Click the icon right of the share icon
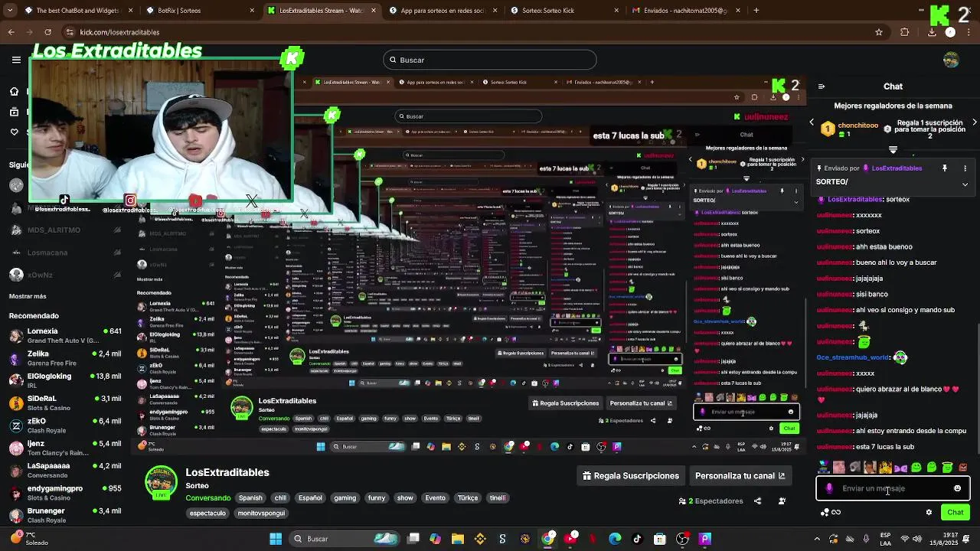The image size is (980, 551). pyautogui.click(x=782, y=501)
